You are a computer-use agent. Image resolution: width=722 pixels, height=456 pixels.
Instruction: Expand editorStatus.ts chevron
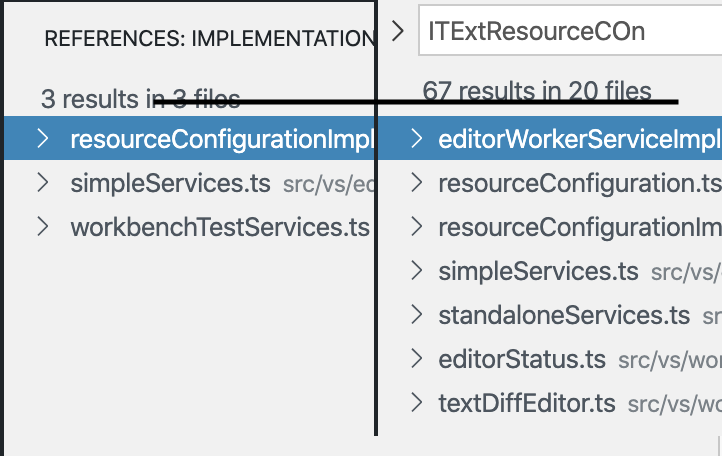pos(416,359)
